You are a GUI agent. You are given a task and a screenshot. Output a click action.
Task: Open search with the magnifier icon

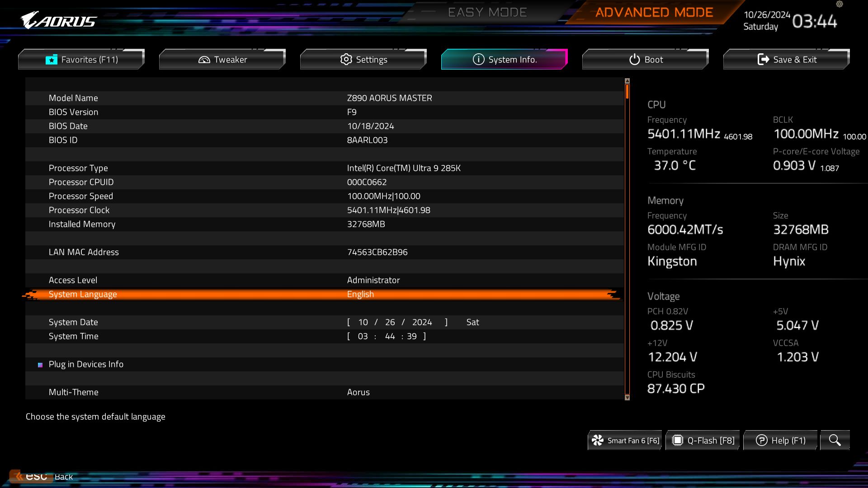coord(835,440)
